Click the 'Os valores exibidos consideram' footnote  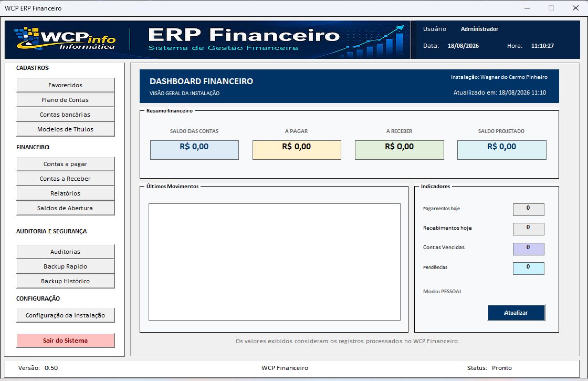click(x=347, y=341)
